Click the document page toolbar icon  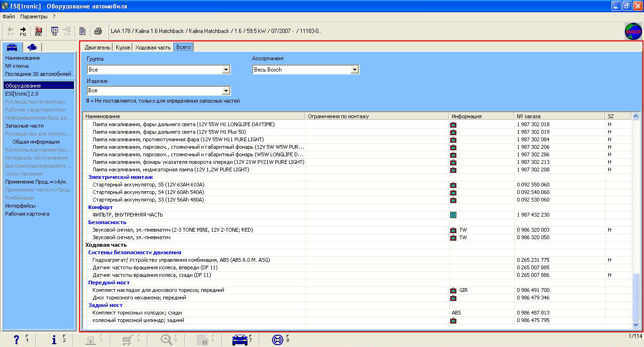pyautogui.click(x=83, y=32)
